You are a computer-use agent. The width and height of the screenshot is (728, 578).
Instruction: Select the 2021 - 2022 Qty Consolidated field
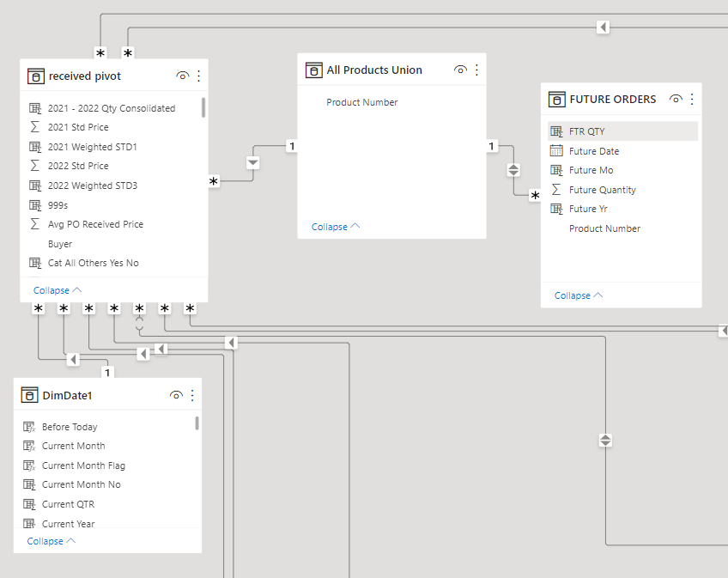(x=112, y=108)
